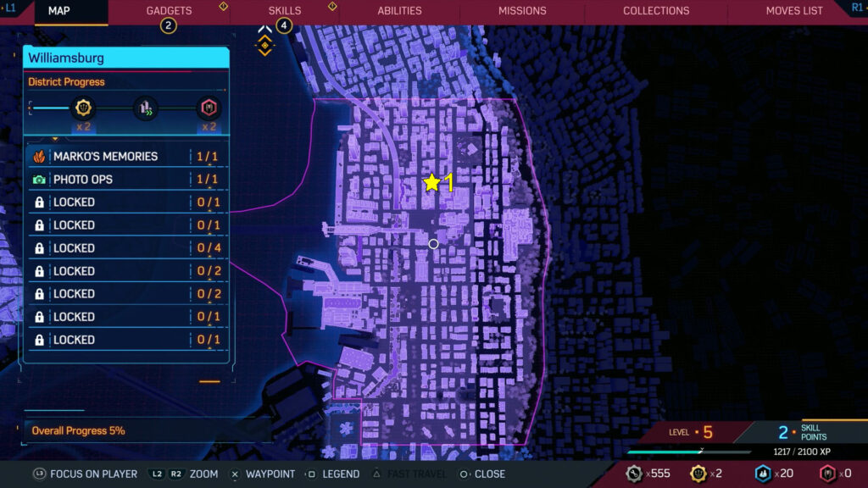Click the player position circle on the map
This screenshot has height=488, width=868.
pos(433,243)
